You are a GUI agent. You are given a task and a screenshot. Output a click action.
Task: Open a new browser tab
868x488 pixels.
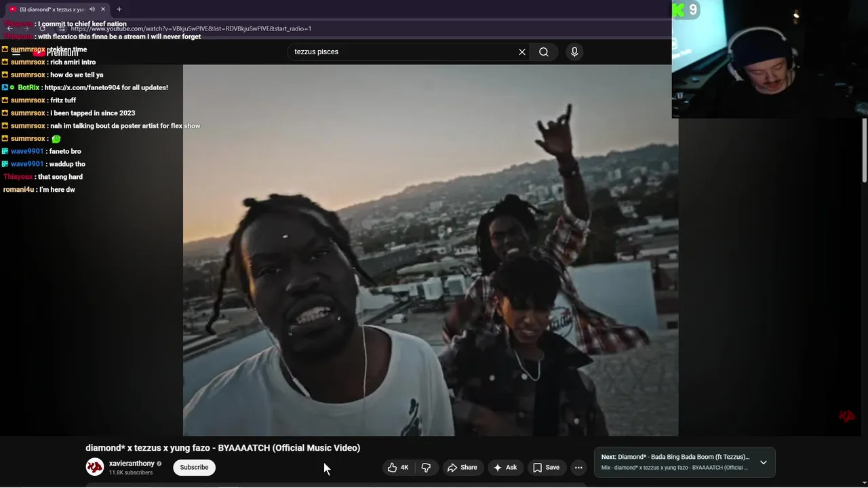(119, 9)
